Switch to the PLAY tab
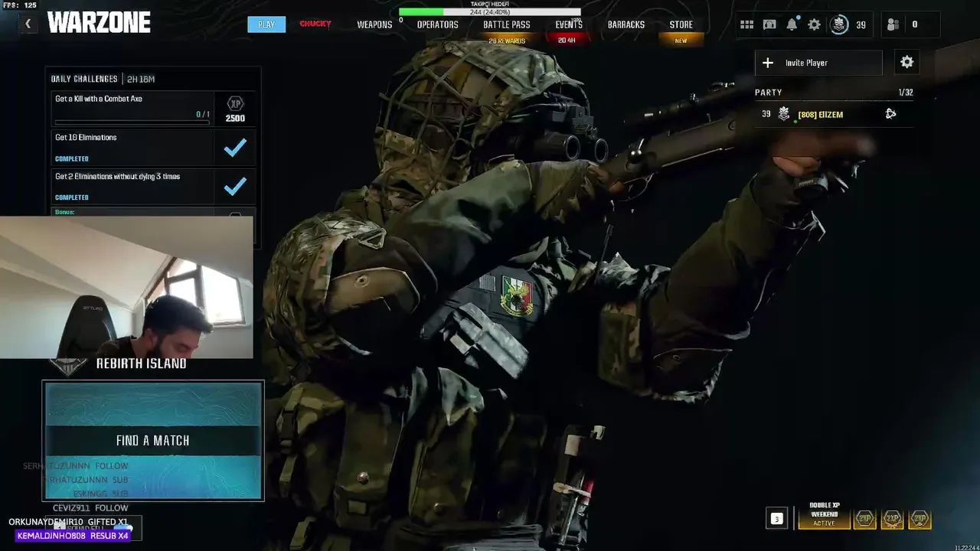980x551 pixels. [266, 24]
